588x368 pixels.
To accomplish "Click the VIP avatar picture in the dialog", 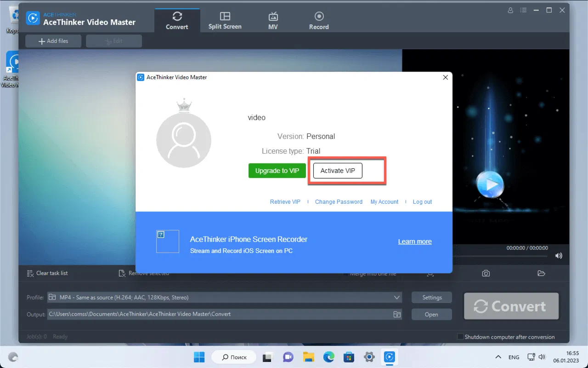I will 184,140.
